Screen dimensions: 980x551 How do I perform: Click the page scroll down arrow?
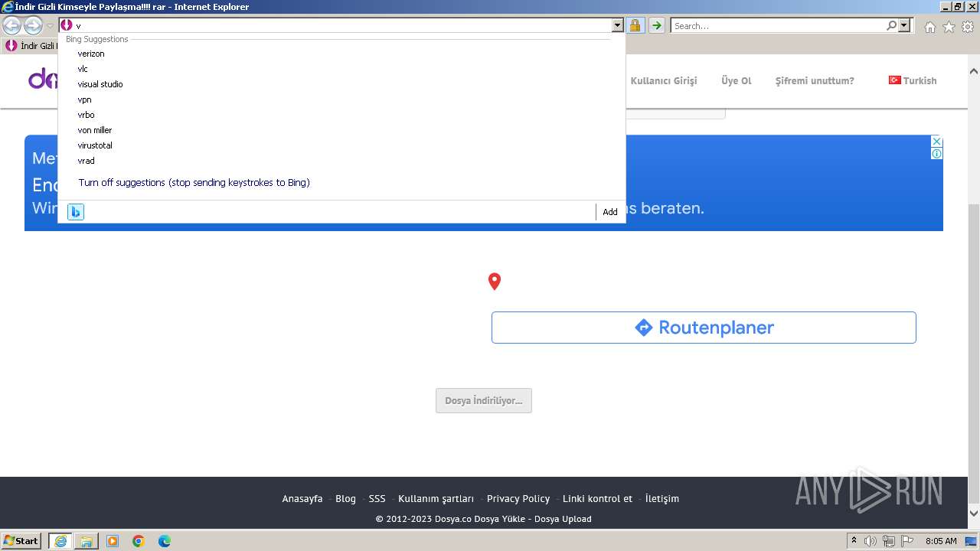click(x=973, y=514)
